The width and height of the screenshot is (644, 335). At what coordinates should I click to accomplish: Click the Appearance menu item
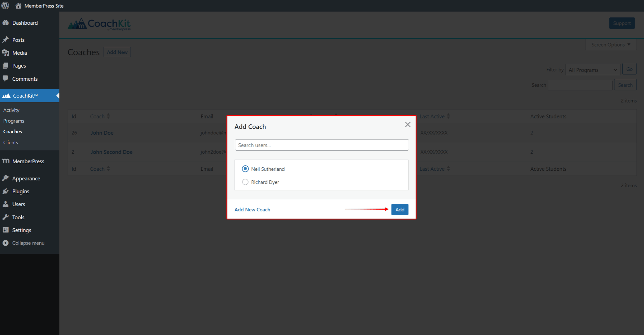coord(26,179)
